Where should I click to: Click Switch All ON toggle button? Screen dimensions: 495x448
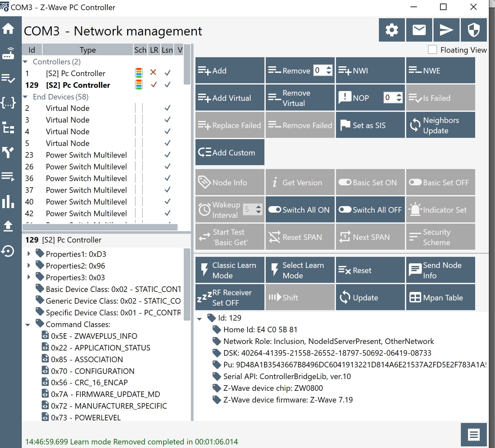300,210
